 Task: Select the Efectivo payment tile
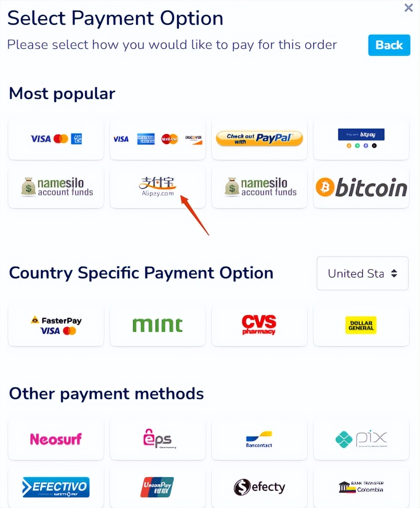[x=56, y=487]
